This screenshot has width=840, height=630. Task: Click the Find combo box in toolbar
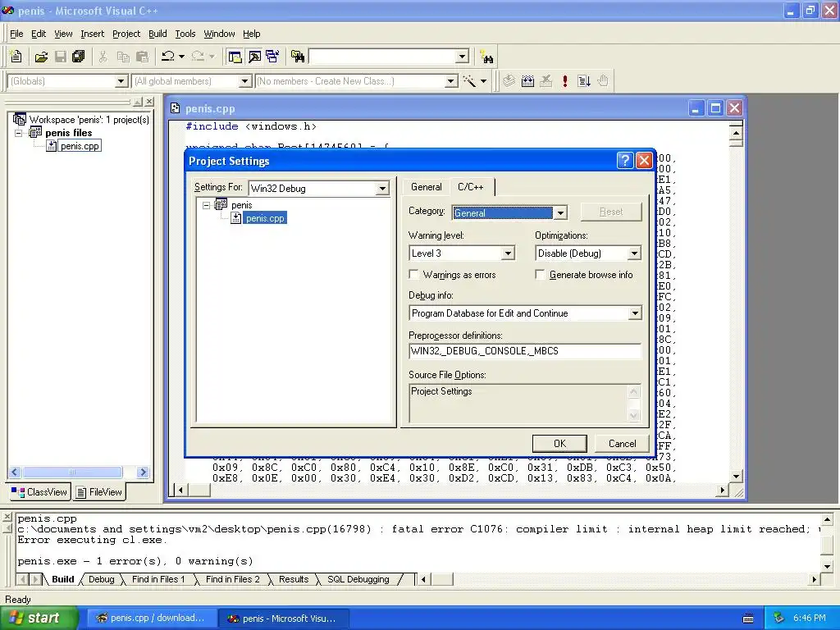(x=390, y=57)
